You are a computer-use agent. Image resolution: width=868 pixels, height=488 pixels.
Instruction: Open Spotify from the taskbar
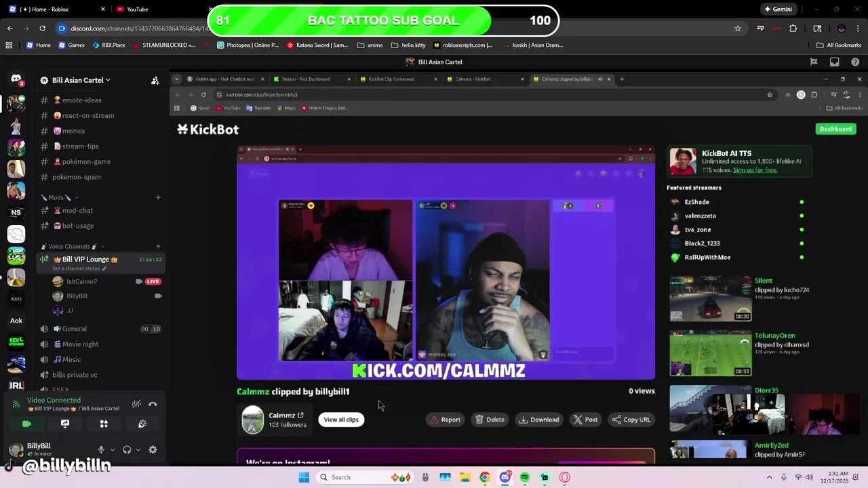point(525,477)
